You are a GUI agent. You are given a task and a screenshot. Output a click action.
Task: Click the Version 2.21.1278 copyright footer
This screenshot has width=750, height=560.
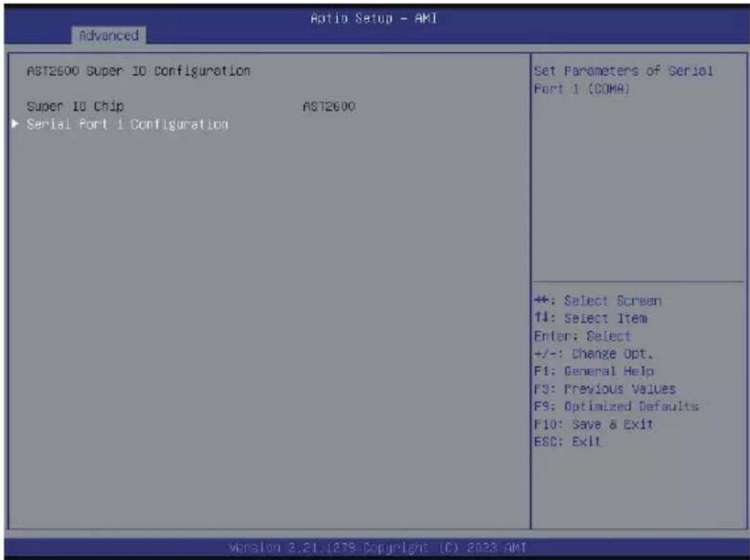click(x=377, y=547)
